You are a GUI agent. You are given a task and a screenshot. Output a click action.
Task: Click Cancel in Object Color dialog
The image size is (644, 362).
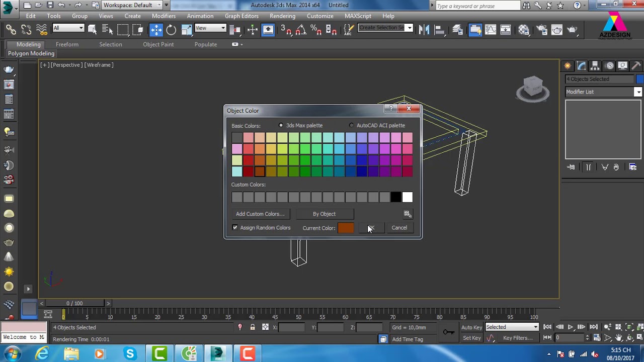399,228
